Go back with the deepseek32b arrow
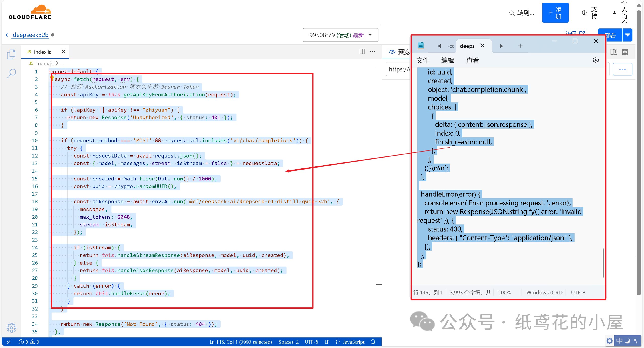This screenshot has width=644, height=348. point(8,35)
